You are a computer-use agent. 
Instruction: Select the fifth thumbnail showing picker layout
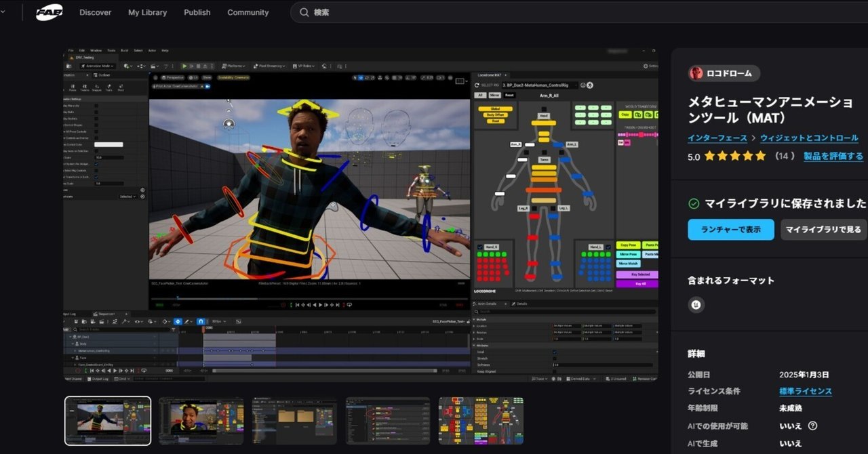pos(481,421)
